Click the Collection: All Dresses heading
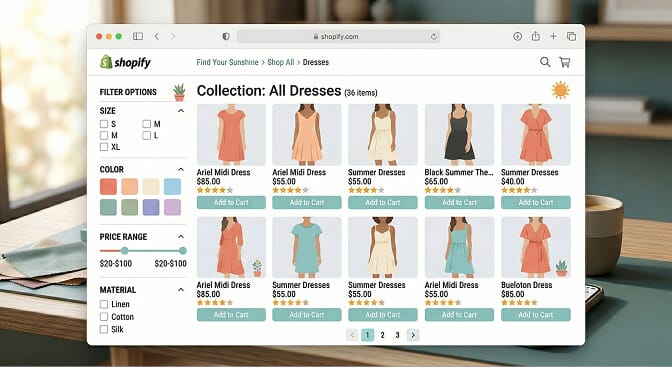Viewport: 672px width, 367px height. (x=269, y=90)
